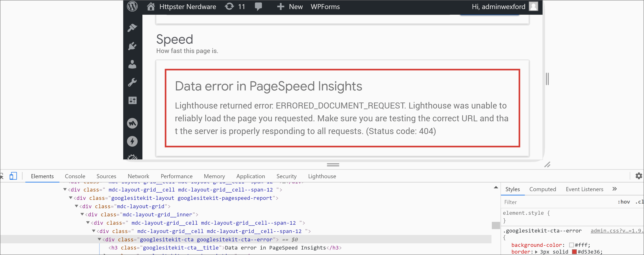
Task: Select the inspect element cursor icon
Action: pyautogui.click(x=1, y=176)
